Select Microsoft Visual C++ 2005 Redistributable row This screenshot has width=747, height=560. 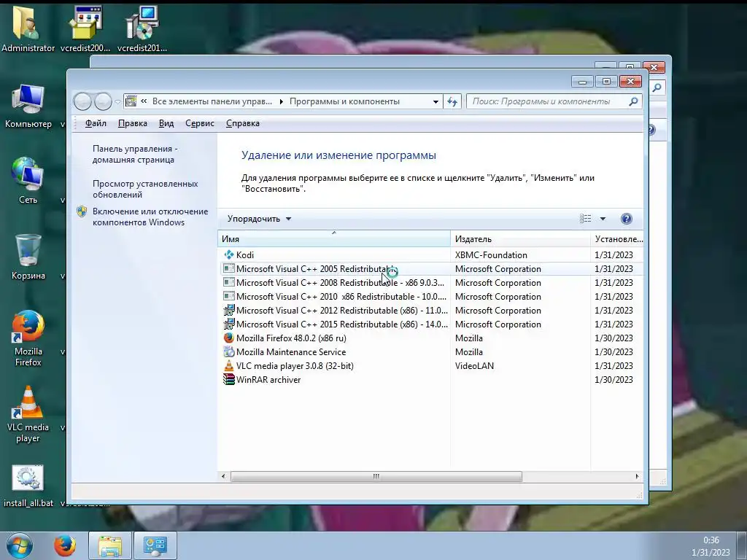430,268
